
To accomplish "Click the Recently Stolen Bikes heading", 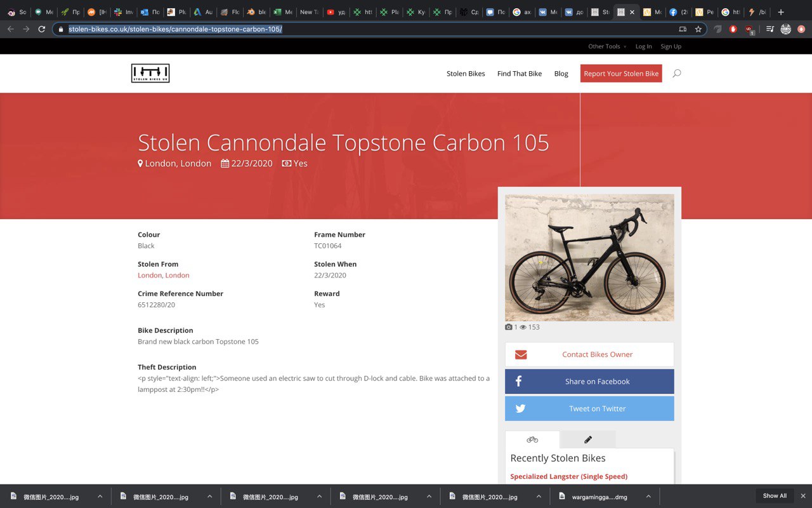I will click(558, 458).
